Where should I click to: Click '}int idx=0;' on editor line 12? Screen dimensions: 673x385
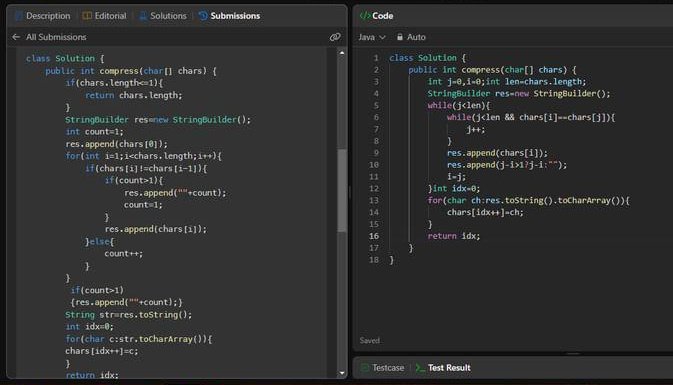pos(454,189)
